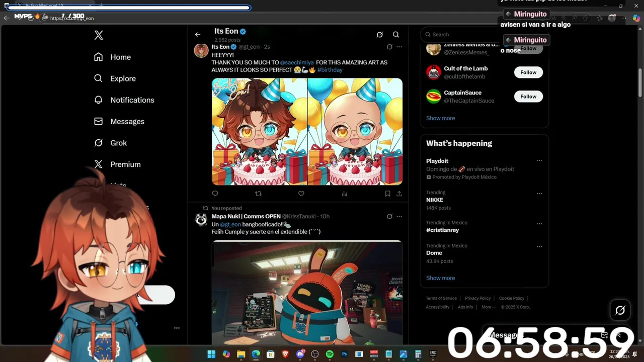Open more options for NIKKE trend
Image resolution: width=644 pixels, height=362 pixels.
point(539,194)
